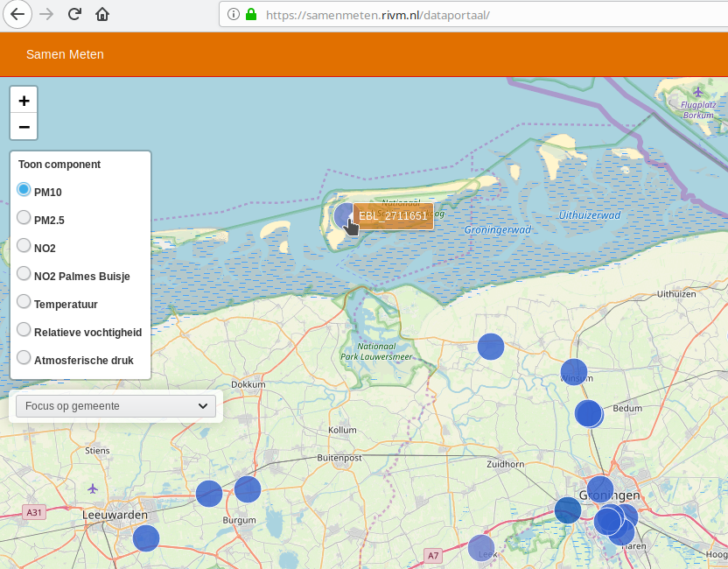Click the sensor marker near Leek
This screenshot has height=569, width=728.
(x=480, y=548)
